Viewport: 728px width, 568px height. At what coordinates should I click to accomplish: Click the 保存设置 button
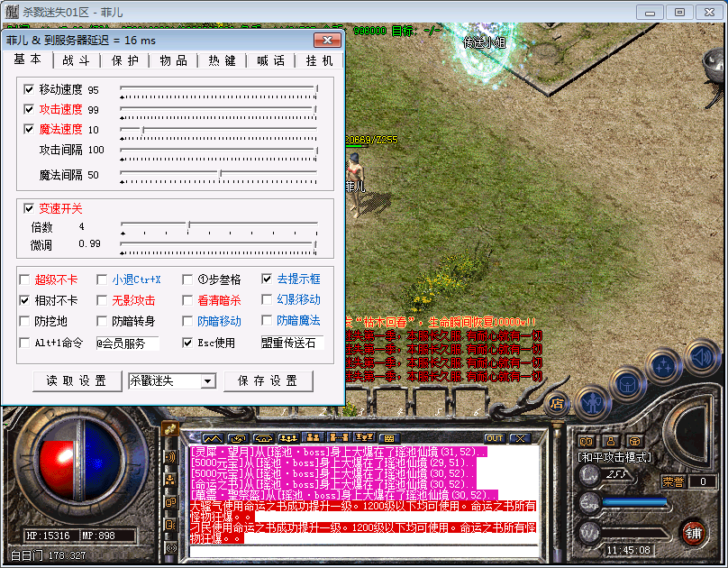268,381
